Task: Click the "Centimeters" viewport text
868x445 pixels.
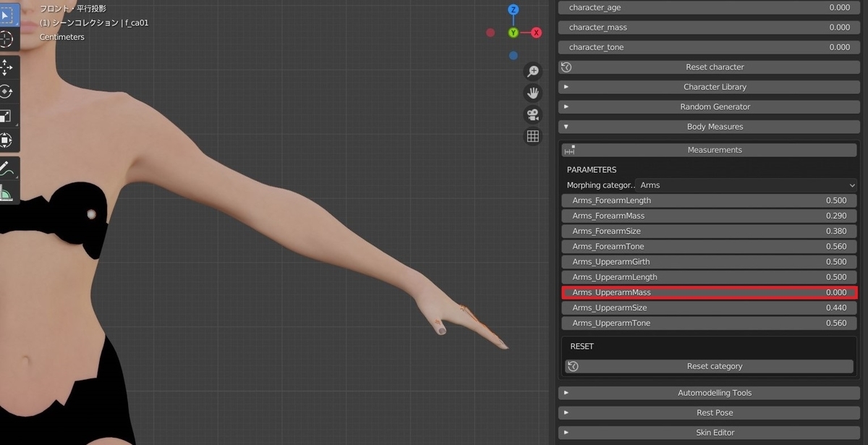Action: (62, 37)
